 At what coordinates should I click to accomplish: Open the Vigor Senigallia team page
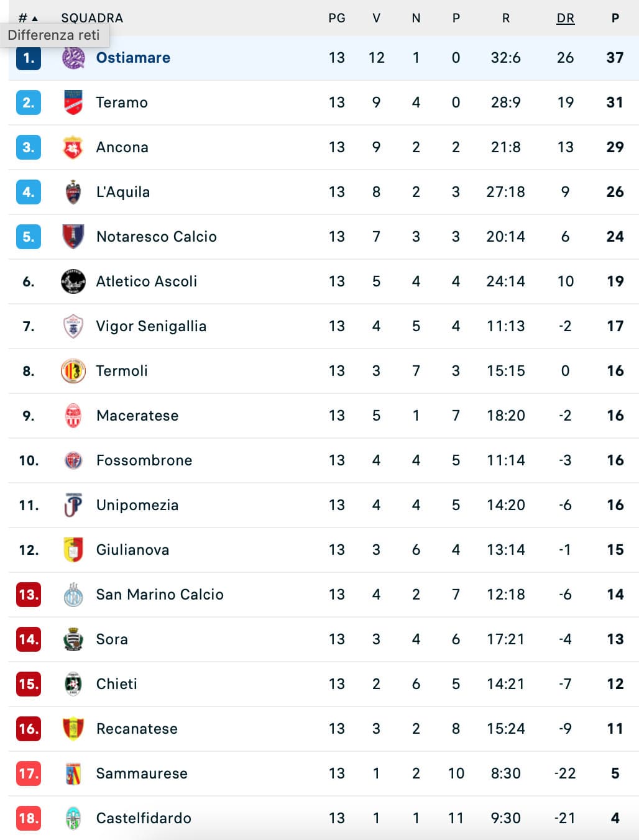150,326
